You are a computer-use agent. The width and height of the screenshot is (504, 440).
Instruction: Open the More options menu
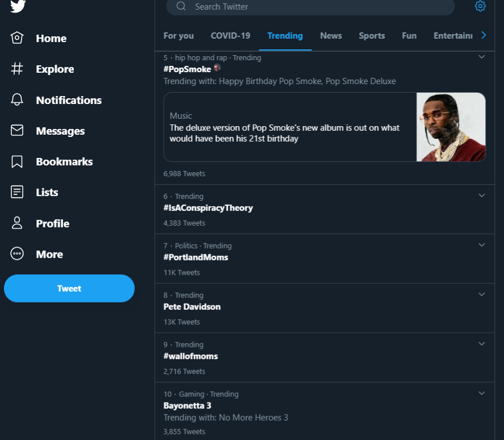(48, 254)
